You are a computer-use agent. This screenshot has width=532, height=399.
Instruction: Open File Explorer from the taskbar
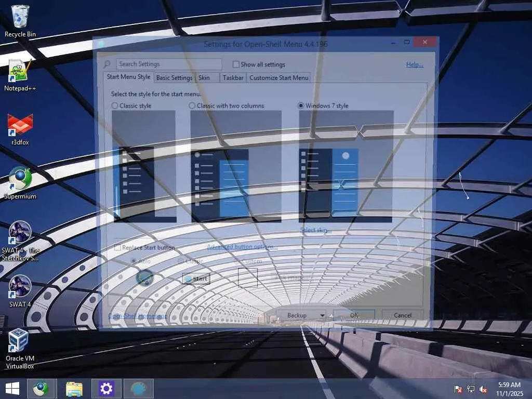tap(74, 389)
